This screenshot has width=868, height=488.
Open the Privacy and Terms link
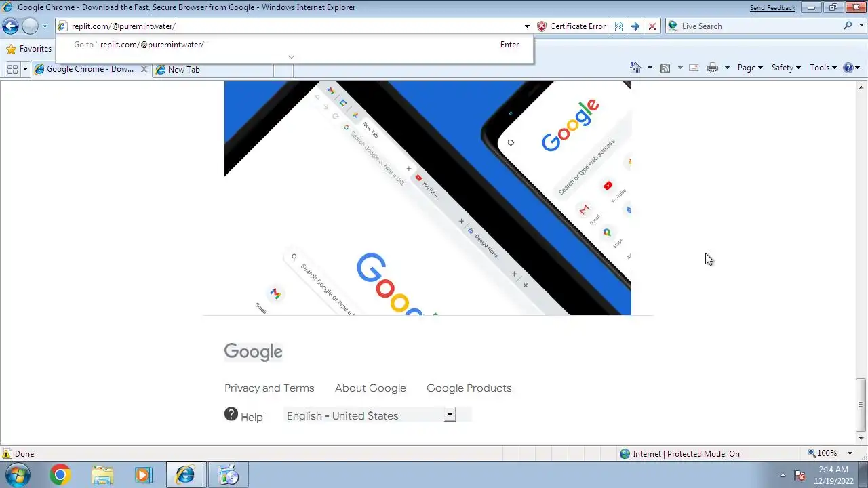269,388
